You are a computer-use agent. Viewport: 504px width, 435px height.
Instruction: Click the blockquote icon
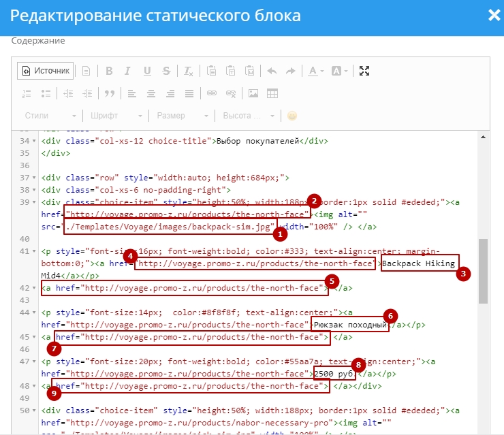pos(109,93)
